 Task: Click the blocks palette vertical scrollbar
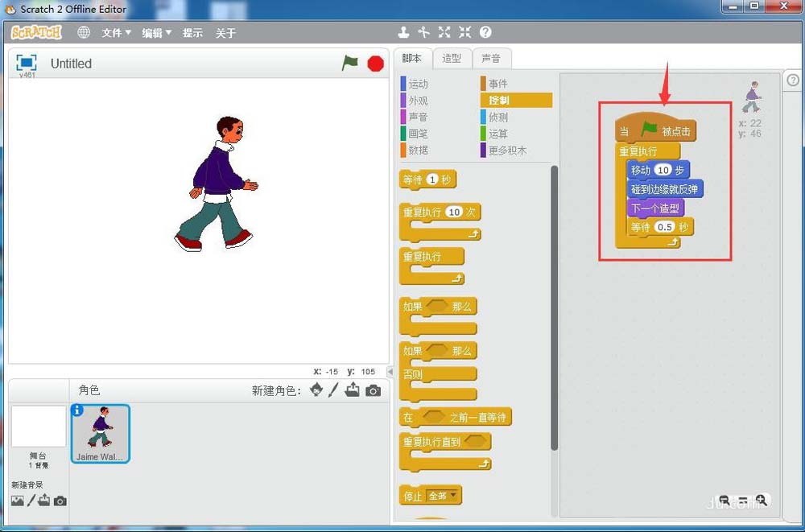pos(554,308)
